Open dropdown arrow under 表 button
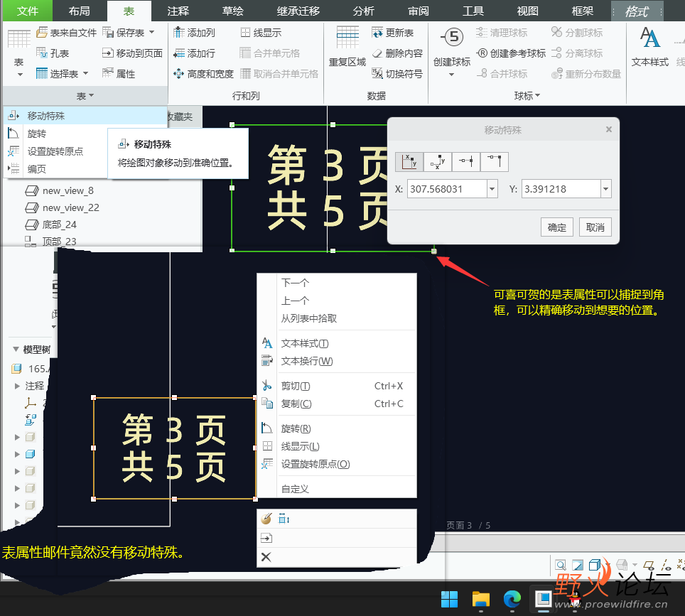Screen dimensions: 685x616 (20, 75)
